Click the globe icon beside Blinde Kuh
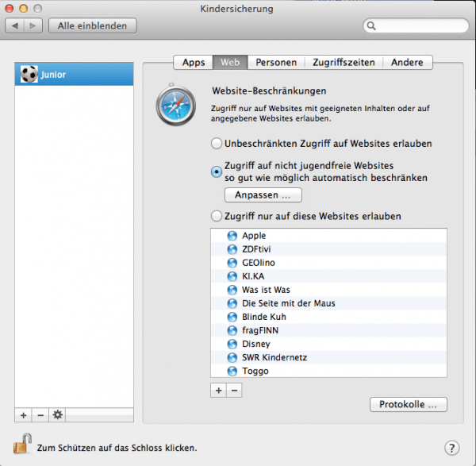476x466 pixels. [x=232, y=317]
